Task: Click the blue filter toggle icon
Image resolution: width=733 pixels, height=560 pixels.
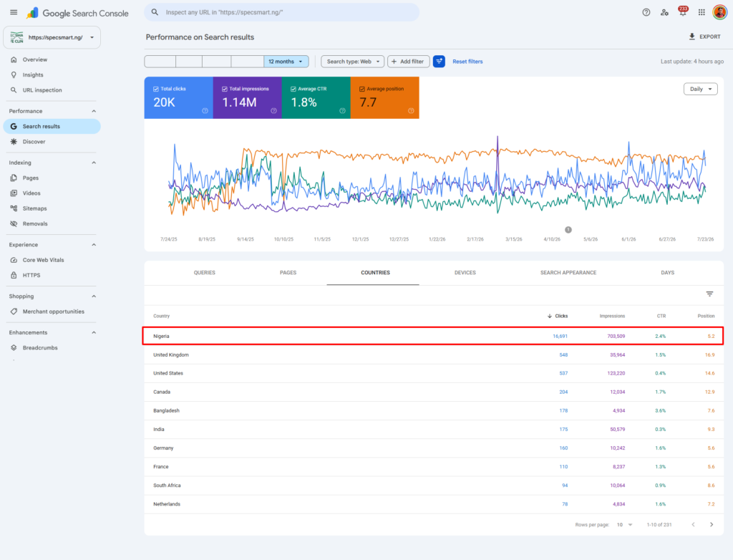Action: coord(439,62)
